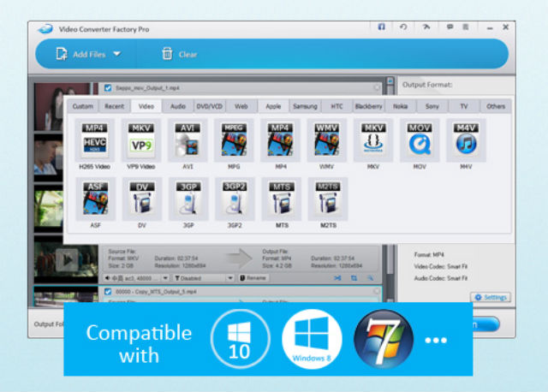
Task: Select the MOV QuickTime format icon
Action: point(420,140)
